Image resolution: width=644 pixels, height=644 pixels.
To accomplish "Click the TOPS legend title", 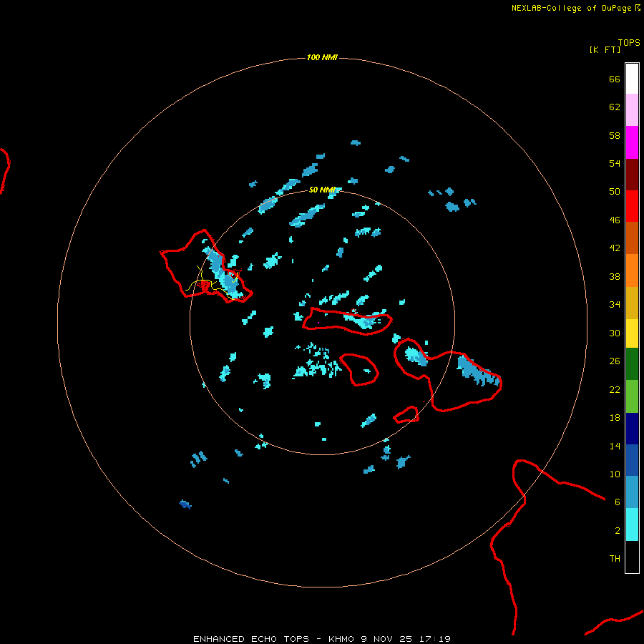I will click(x=629, y=43).
